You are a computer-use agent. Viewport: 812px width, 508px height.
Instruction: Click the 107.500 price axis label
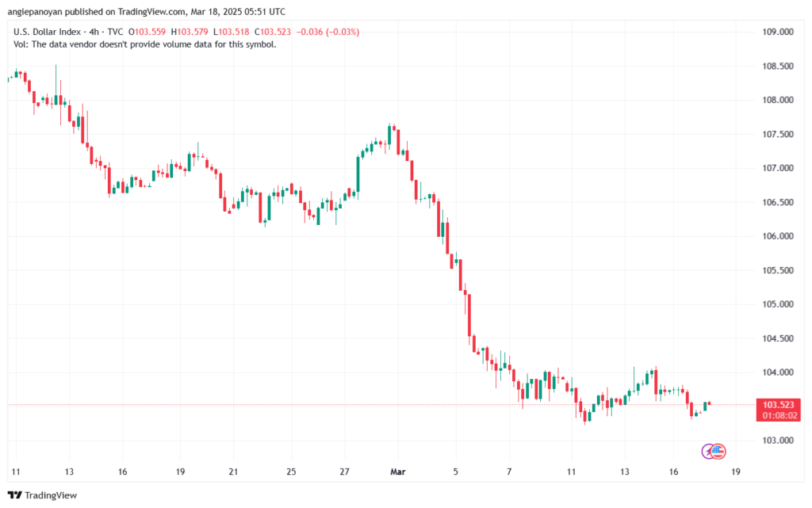777,134
